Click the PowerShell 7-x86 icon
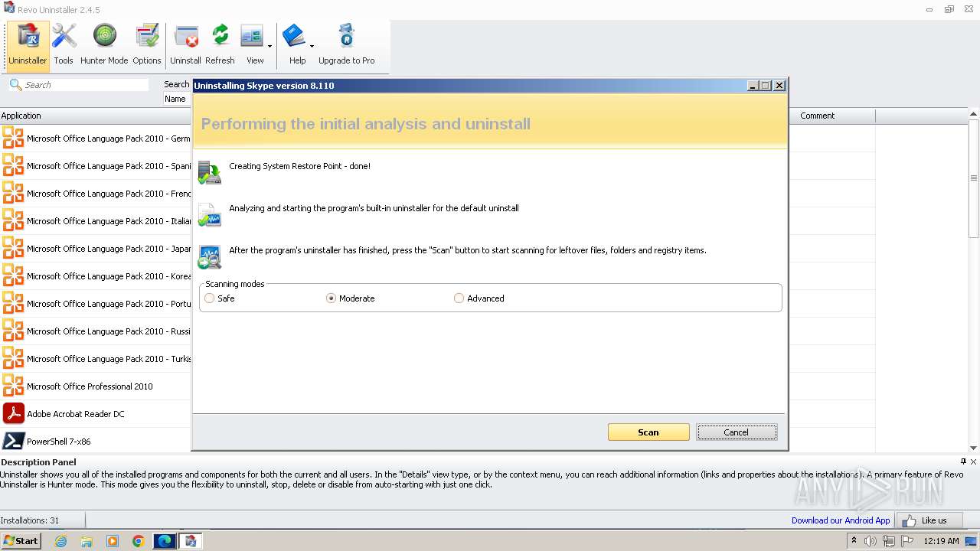 point(13,441)
